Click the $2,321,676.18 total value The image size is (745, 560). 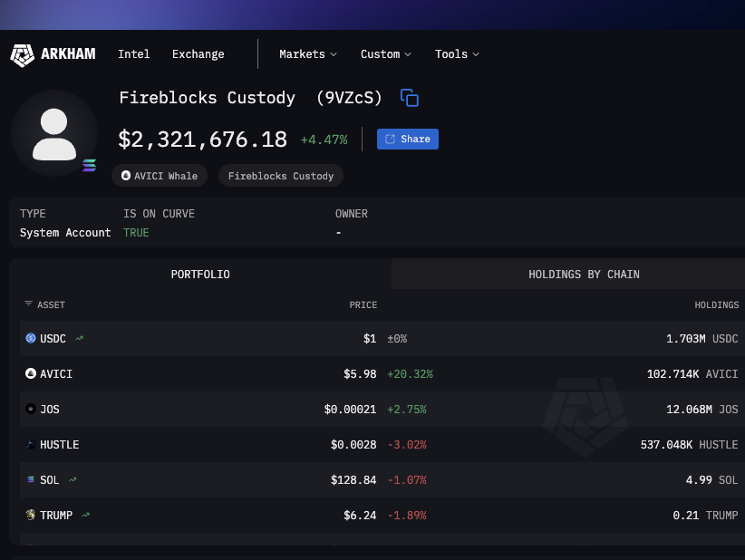coord(203,140)
